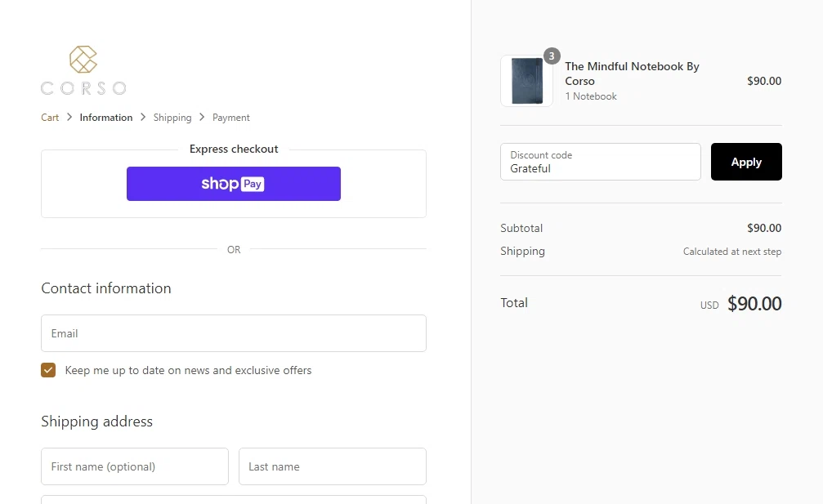Click the USD currency label

[709, 306]
